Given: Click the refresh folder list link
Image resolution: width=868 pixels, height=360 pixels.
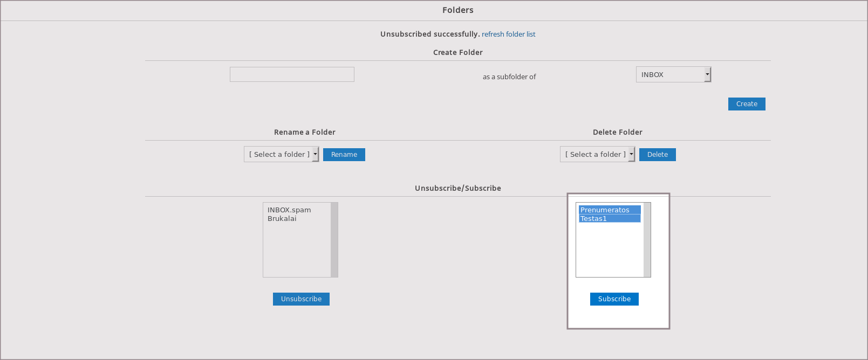Looking at the screenshot, I should [508, 34].
